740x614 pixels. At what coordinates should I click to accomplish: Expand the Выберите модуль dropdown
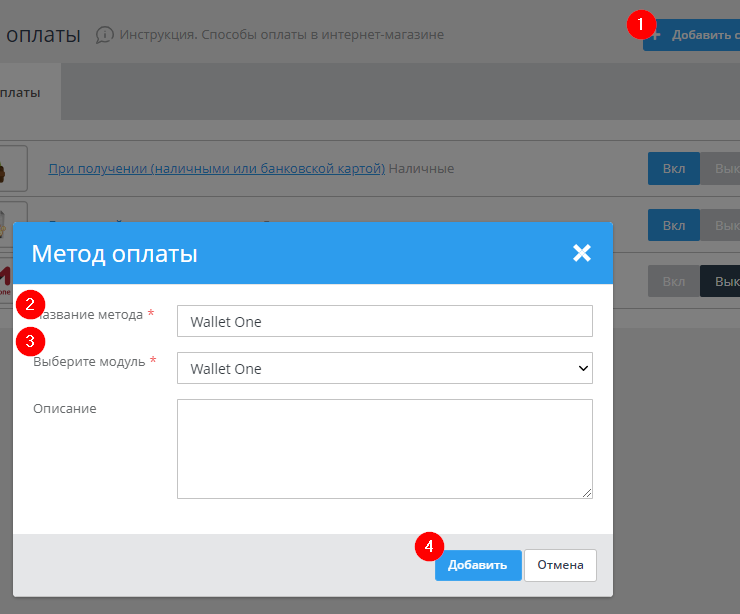coord(384,368)
